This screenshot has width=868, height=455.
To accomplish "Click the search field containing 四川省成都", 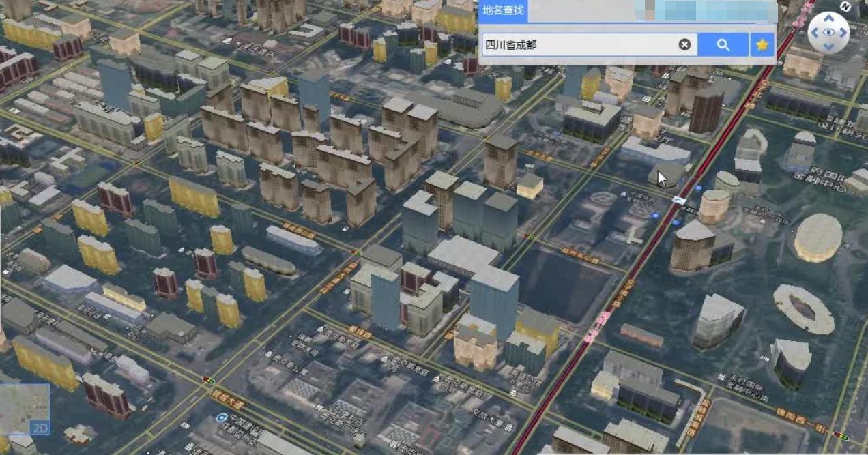I will (x=579, y=45).
